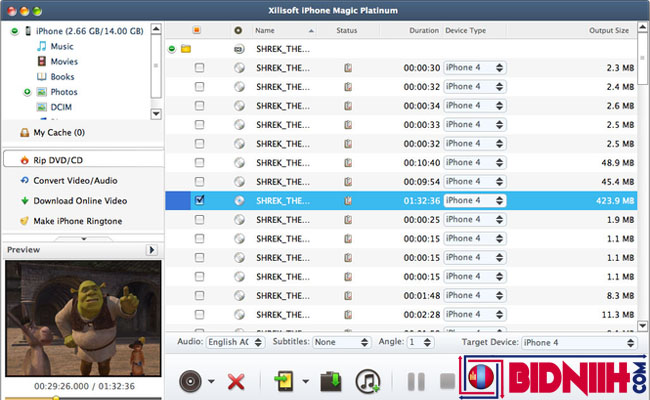
Task: Sort the list by Output Size column
Action: [x=572, y=30]
